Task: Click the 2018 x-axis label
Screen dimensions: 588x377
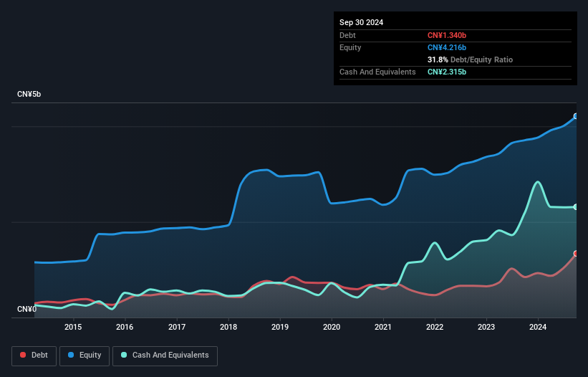Action: coord(228,327)
